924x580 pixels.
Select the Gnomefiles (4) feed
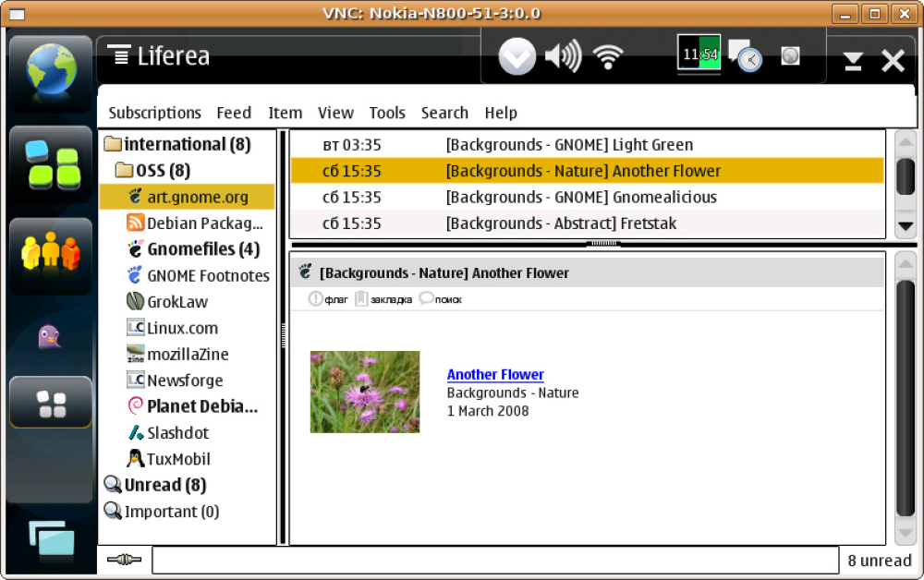pyautogui.click(x=188, y=249)
